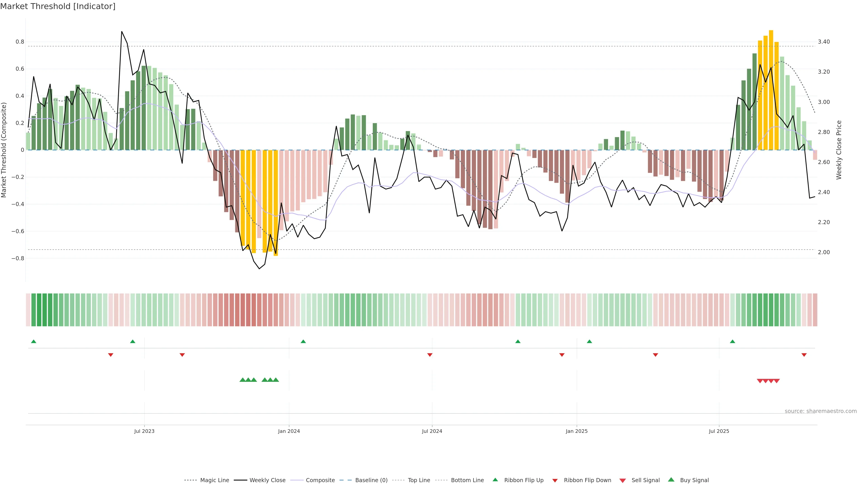Click the Ribbon Flip Up legend triangle

[x=495, y=480]
